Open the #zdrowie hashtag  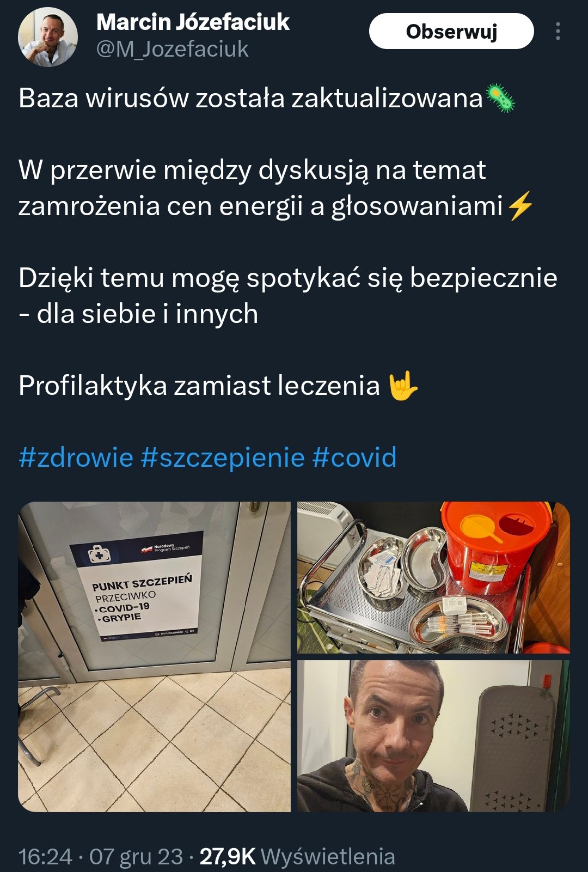76,458
